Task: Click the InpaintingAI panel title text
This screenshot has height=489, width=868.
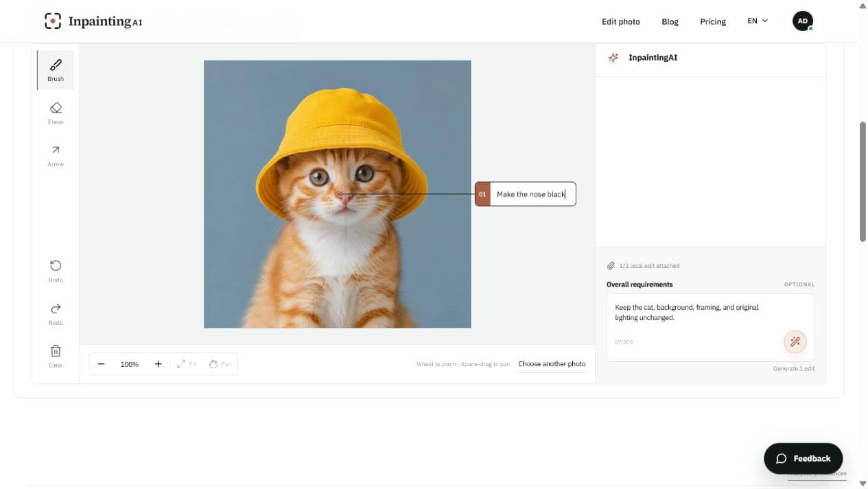Action: point(653,58)
